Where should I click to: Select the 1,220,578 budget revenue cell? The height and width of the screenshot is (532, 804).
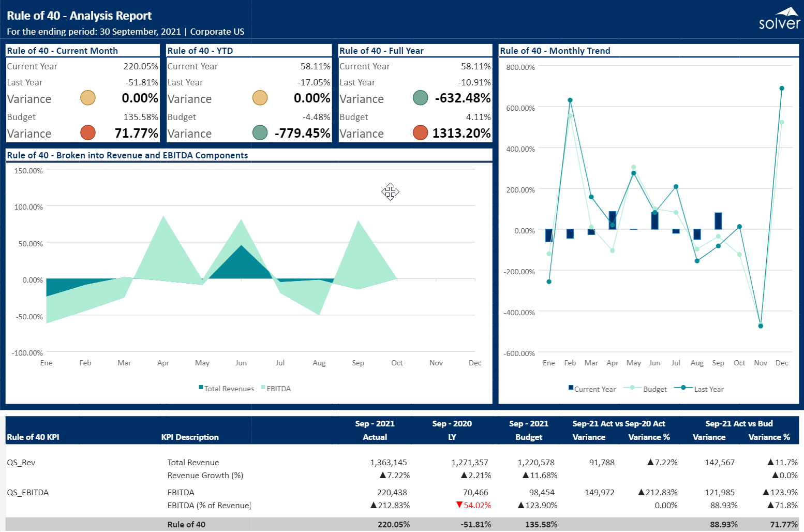pyautogui.click(x=536, y=463)
